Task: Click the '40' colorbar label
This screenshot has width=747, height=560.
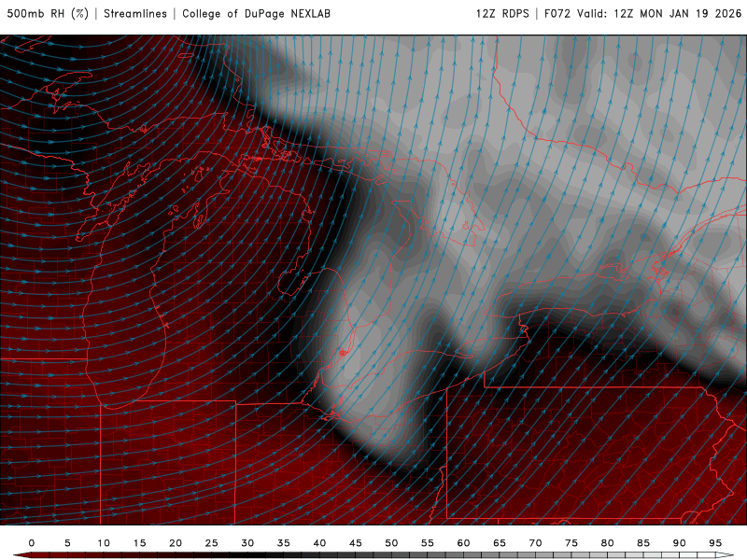Action: (x=319, y=543)
